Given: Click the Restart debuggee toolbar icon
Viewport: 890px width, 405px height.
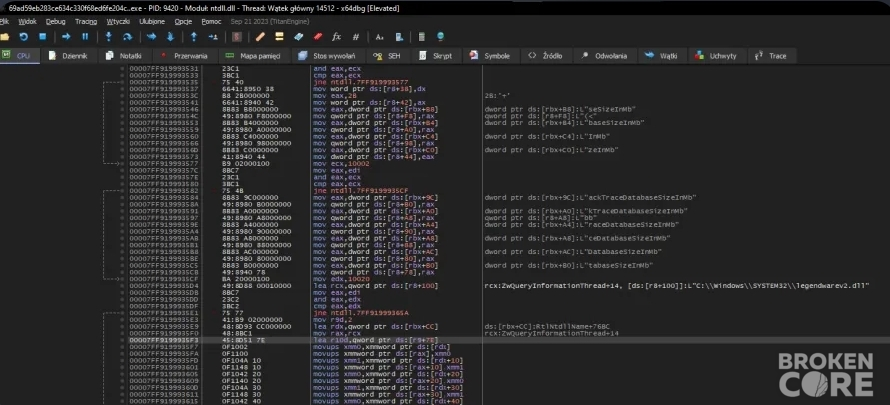Looking at the screenshot, I should pos(23,37).
